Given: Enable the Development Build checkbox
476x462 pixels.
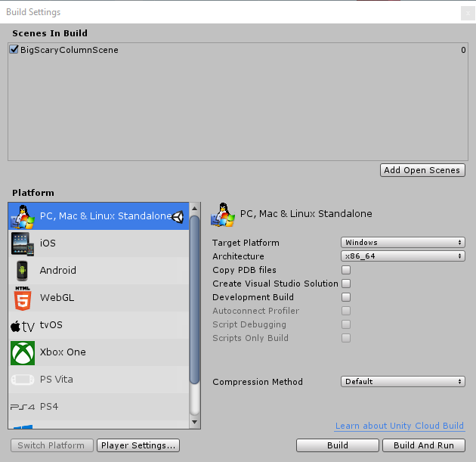Looking at the screenshot, I should (346, 297).
